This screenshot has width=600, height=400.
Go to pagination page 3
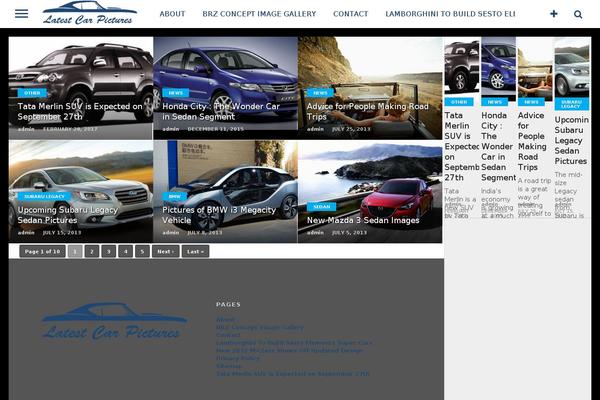coord(109,251)
